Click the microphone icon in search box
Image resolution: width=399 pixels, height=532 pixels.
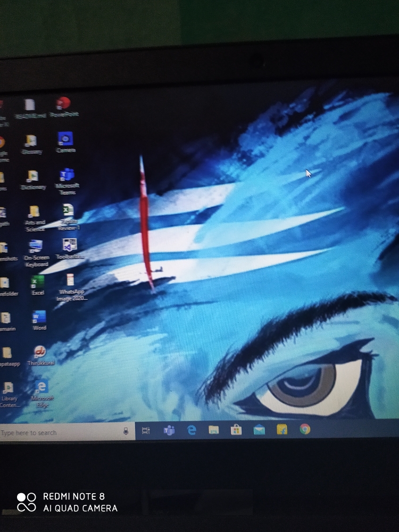[126, 431]
